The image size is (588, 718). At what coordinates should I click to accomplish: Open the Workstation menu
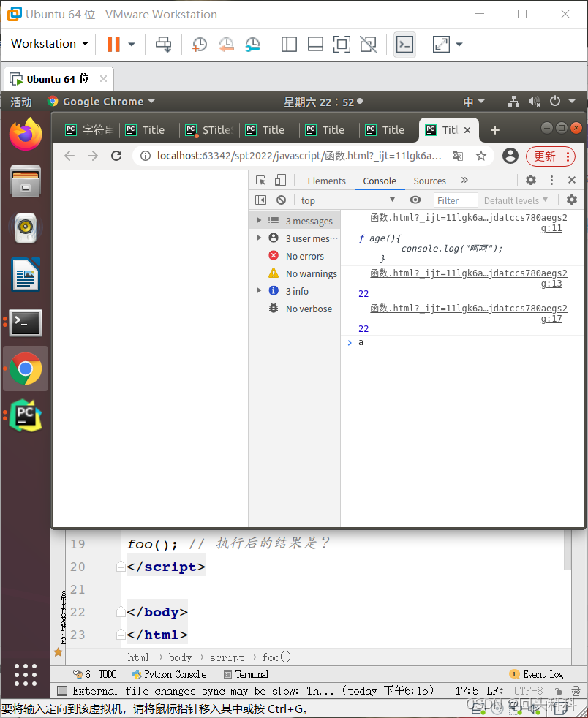[50, 43]
